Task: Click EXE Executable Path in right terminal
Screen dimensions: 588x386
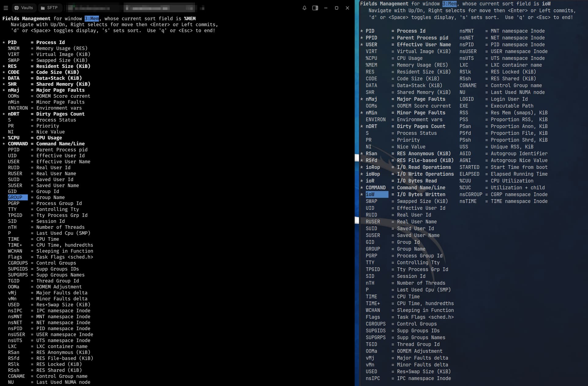Action: [496, 106]
